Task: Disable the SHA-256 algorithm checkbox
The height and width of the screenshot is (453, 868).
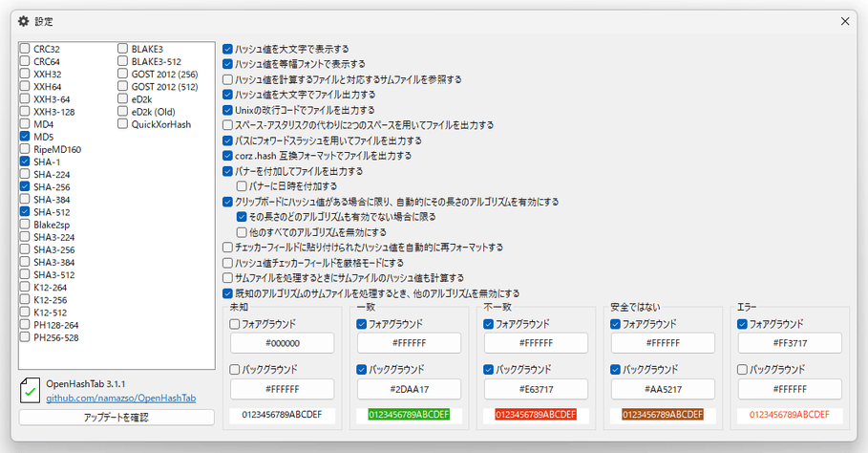Action: pos(25,187)
